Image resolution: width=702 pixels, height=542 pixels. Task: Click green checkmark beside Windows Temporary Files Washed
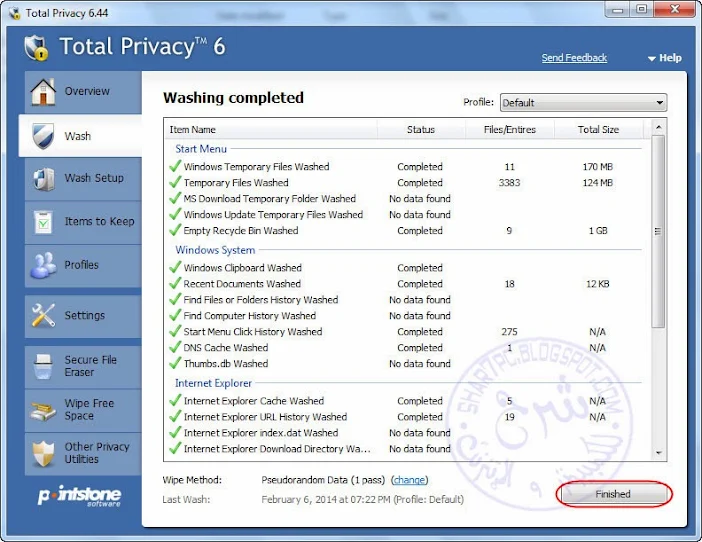(x=175, y=166)
